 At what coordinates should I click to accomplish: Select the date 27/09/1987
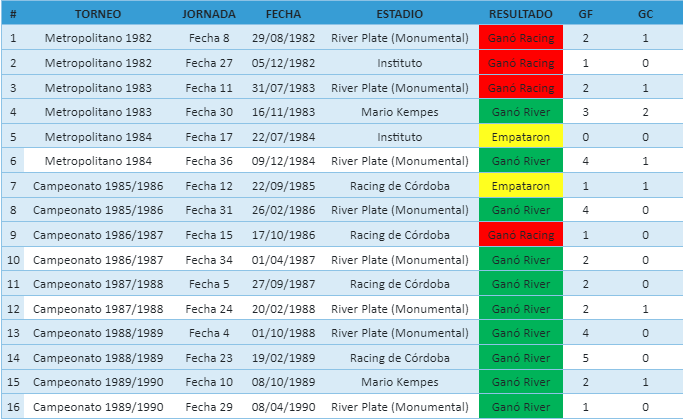pyautogui.click(x=284, y=284)
